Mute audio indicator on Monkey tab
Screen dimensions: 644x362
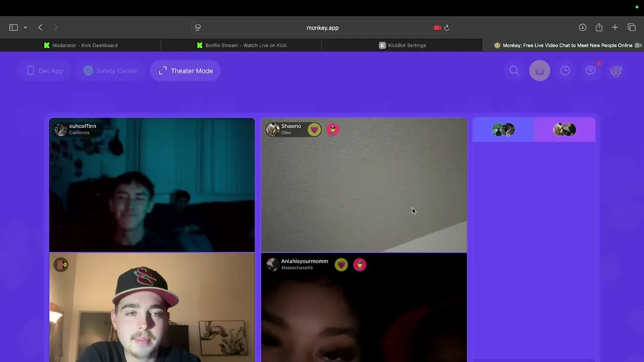point(638,45)
